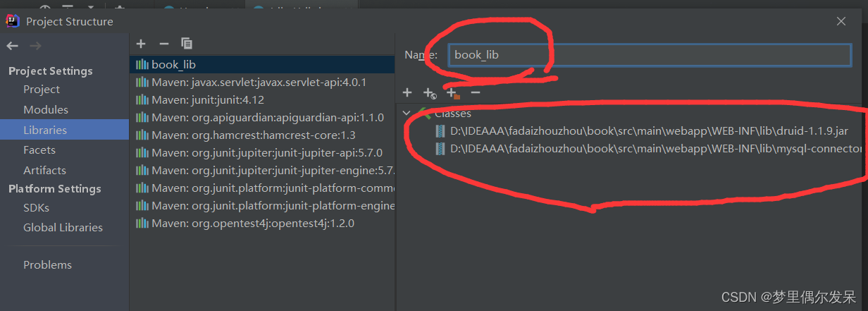Select Maven opentest4j:1.2.0 library
This screenshot has height=311, width=868.
[x=262, y=224]
